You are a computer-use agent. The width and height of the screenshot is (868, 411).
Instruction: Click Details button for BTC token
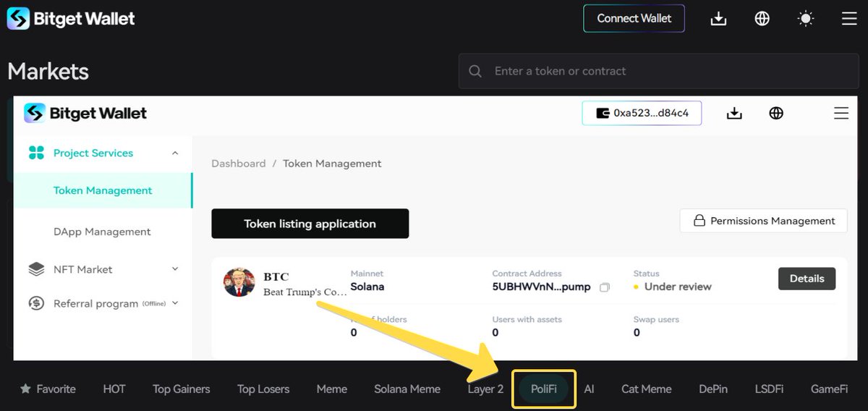click(807, 279)
